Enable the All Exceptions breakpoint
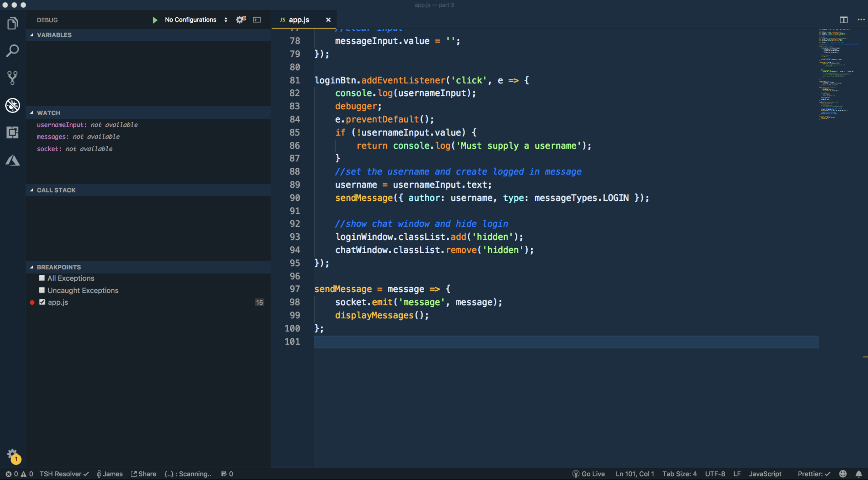 42,278
